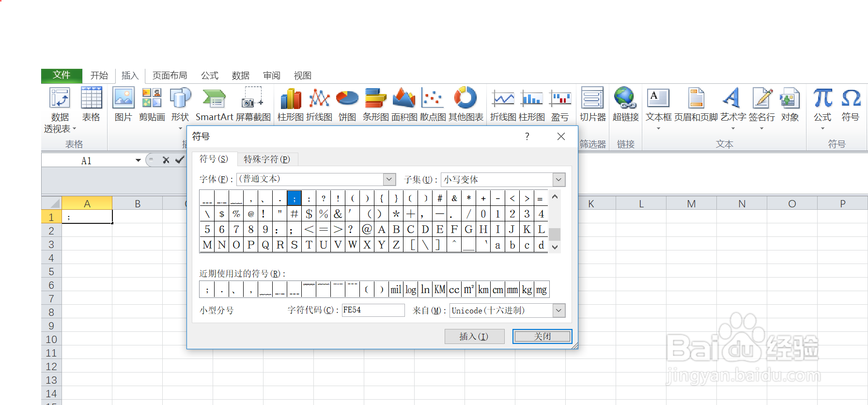Click the Close (关闭) button in dialog
868x405 pixels.
tap(542, 336)
